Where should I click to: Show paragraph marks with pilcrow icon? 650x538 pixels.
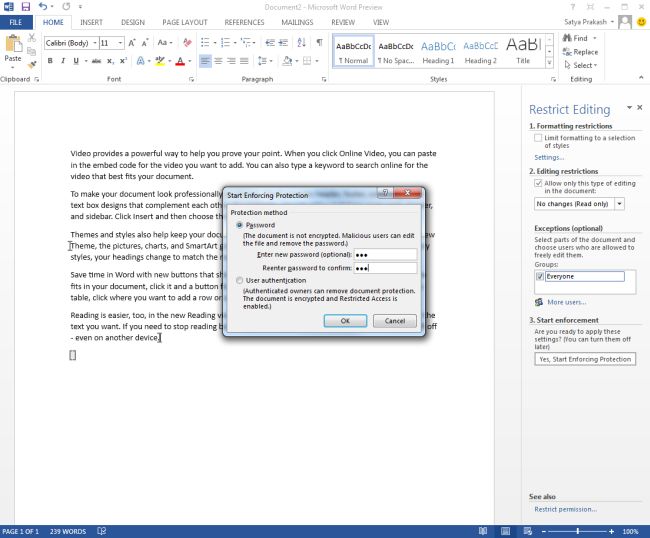pos(320,42)
